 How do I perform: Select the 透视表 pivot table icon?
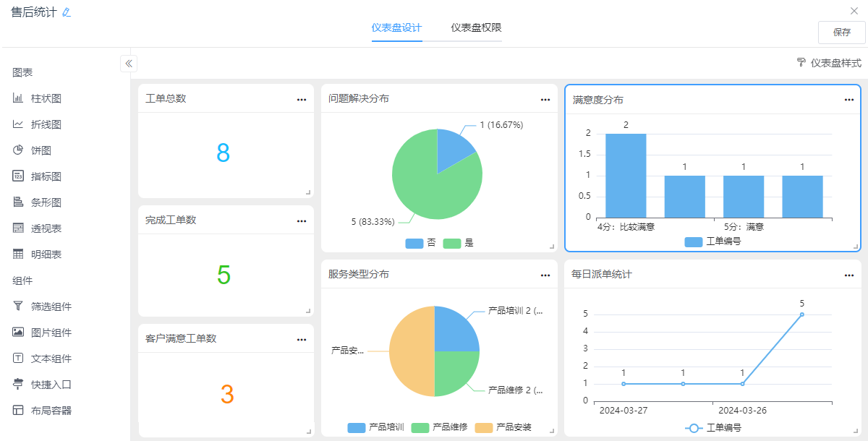pyautogui.click(x=18, y=228)
